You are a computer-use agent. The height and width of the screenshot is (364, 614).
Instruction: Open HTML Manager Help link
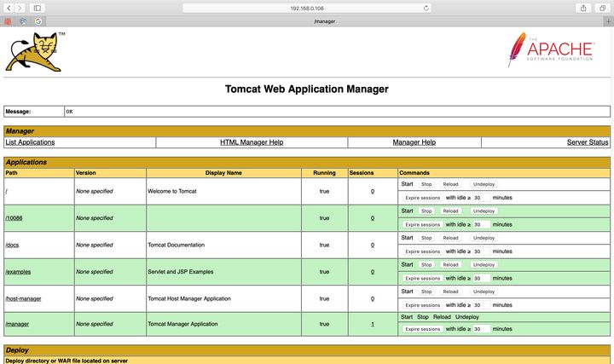(x=252, y=142)
